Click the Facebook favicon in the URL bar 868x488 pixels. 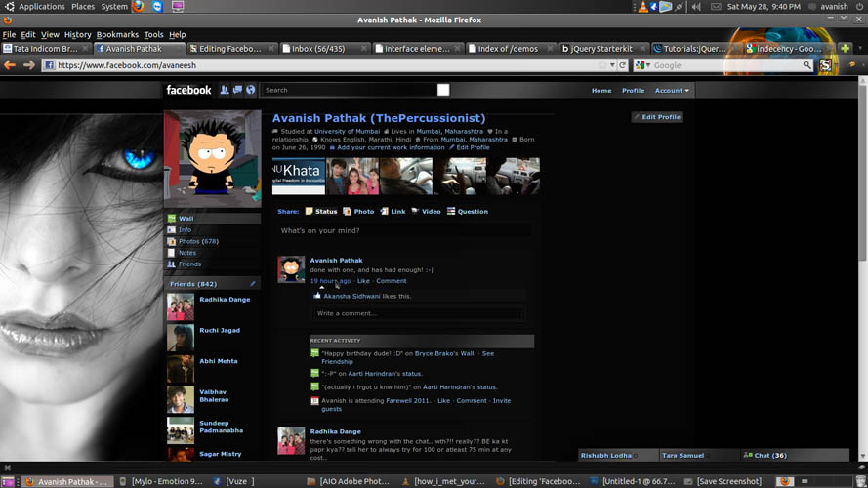pos(49,65)
